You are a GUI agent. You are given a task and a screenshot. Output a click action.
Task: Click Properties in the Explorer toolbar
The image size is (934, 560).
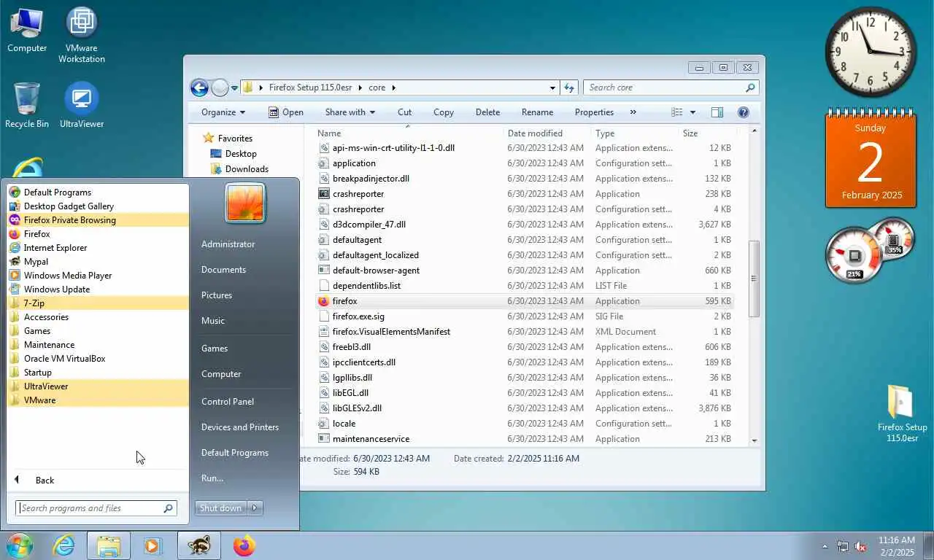pyautogui.click(x=594, y=112)
